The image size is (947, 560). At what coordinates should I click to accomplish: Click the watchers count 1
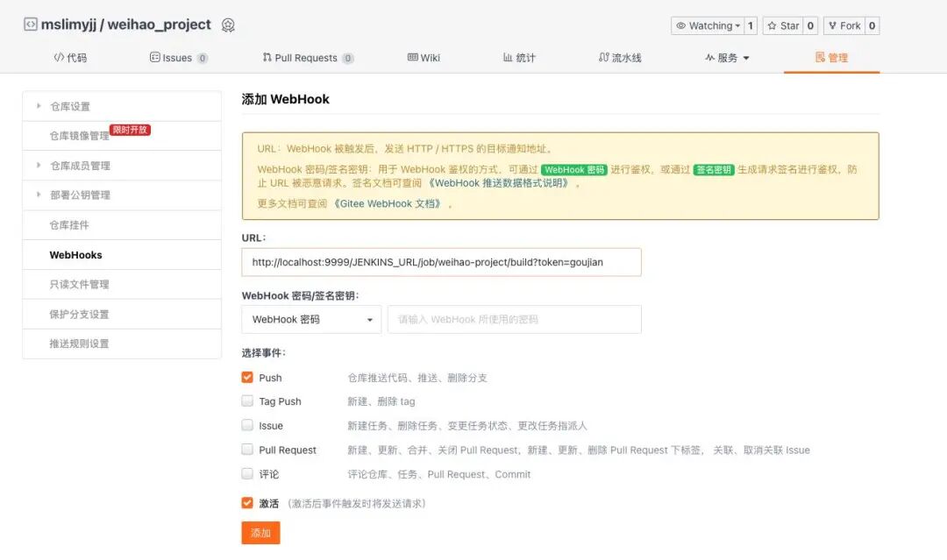coord(751,26)
